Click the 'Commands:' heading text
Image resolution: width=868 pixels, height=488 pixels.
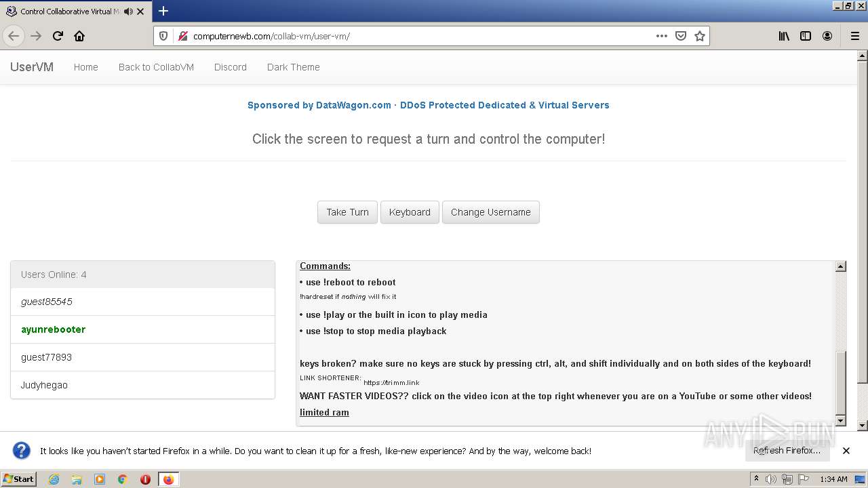325,266
